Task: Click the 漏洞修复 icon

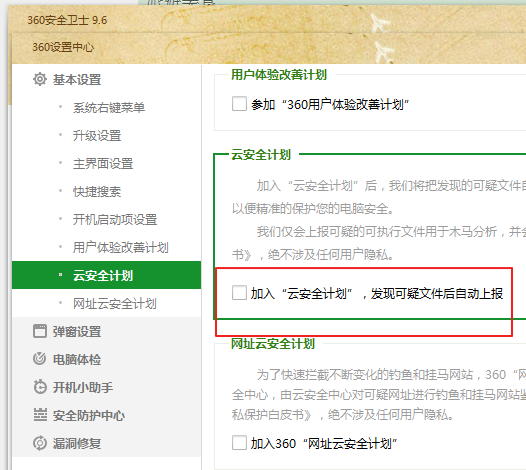Action: (40, 443)
